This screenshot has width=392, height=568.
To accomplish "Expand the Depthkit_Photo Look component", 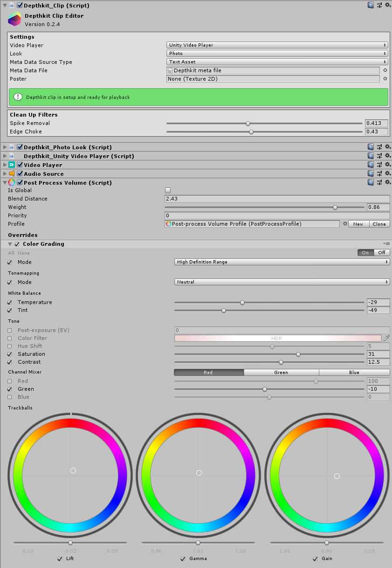I will click(4, 147).
